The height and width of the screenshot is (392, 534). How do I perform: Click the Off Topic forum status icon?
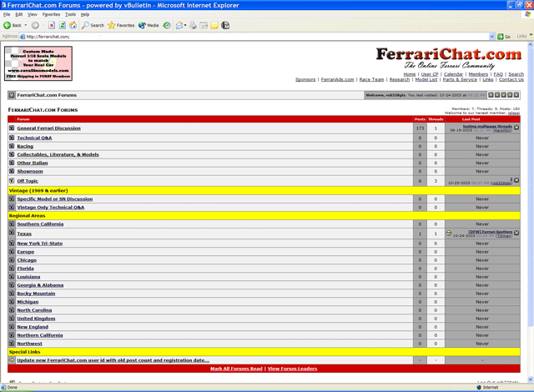click(x=12, y=181)
